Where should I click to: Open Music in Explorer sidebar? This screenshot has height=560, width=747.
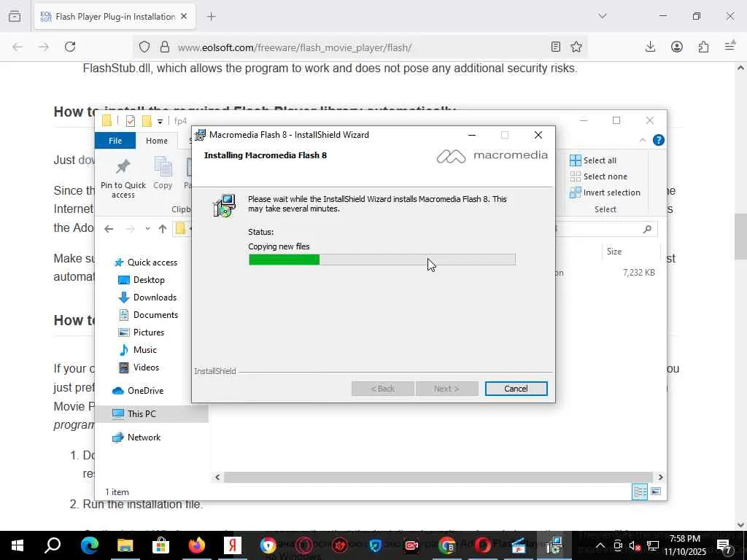pyautogui.click(x=137, y=350)
